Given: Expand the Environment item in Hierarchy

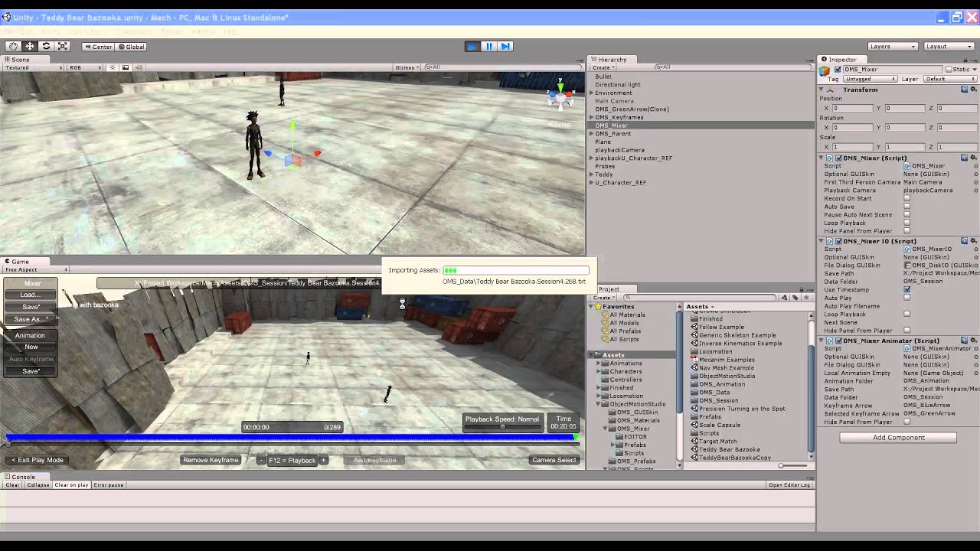Looking at the screenshot, I should (x=591, y=93).
